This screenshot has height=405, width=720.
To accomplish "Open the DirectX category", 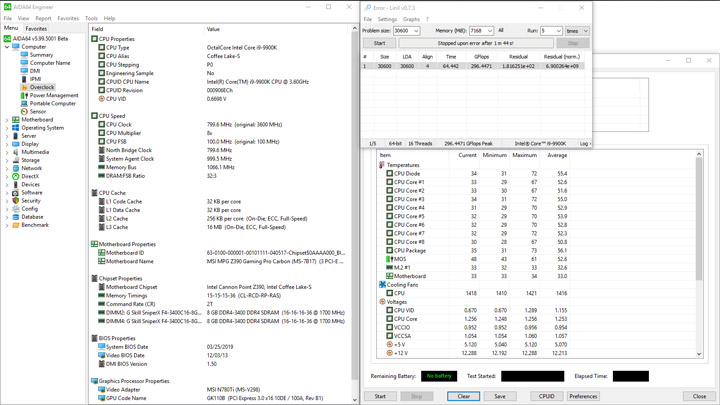I will 30,176.
